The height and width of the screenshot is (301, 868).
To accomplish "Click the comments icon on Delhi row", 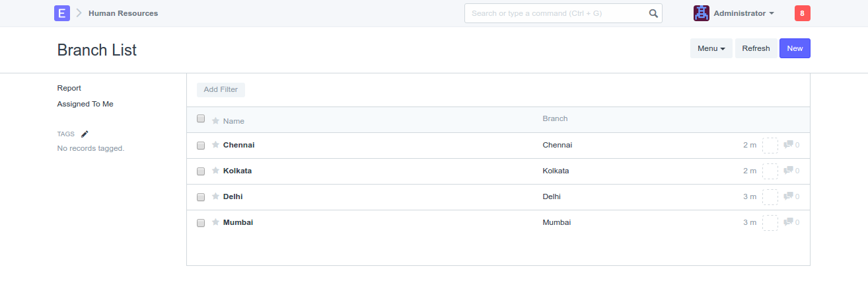I will click(x=788, y=196).
